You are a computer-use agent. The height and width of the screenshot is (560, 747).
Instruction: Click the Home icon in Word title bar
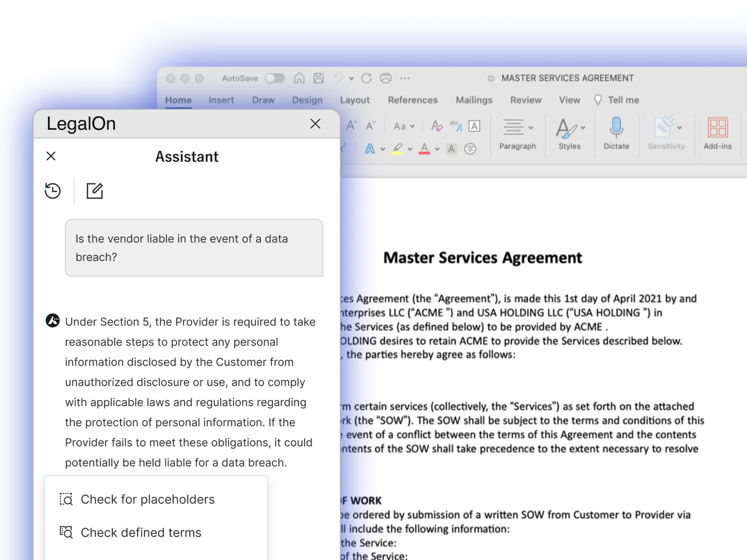(299, 78)
